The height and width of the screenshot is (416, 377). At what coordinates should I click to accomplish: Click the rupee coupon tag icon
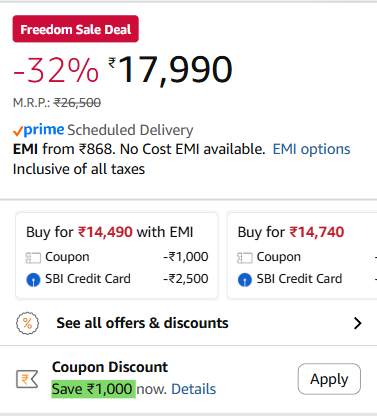pyautogui.click(x=27, y=379)
